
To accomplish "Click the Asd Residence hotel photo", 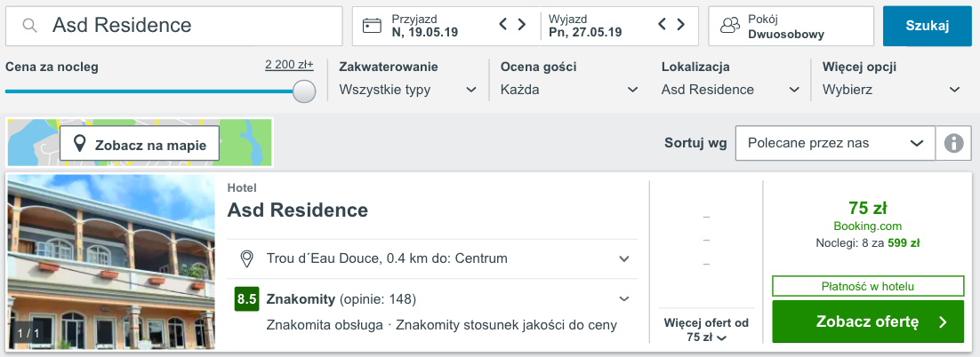I will (111, 262).
